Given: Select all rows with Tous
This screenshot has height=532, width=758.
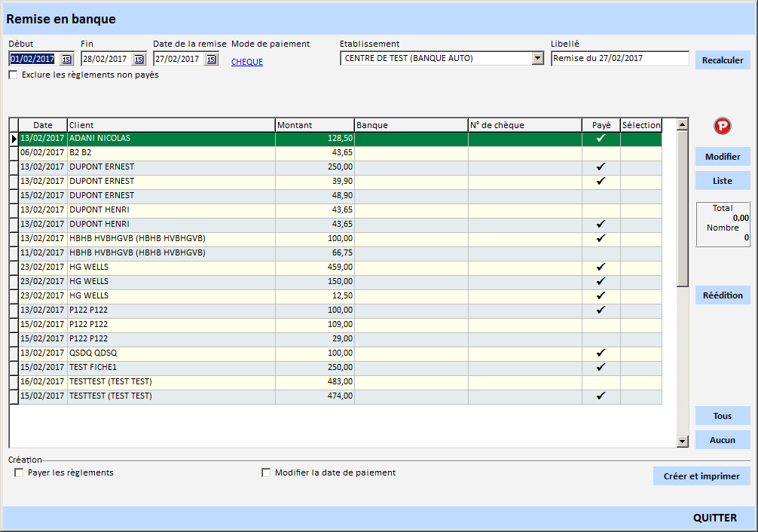Looking at the screenshot, I should coord(722,416).
